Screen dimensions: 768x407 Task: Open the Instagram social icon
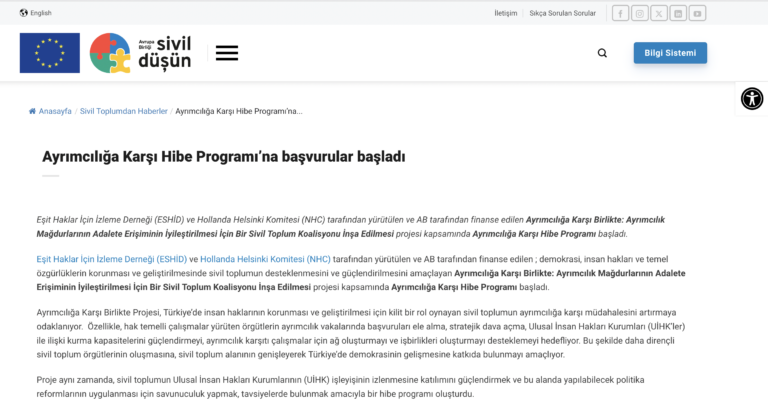(x=640, y=13)
